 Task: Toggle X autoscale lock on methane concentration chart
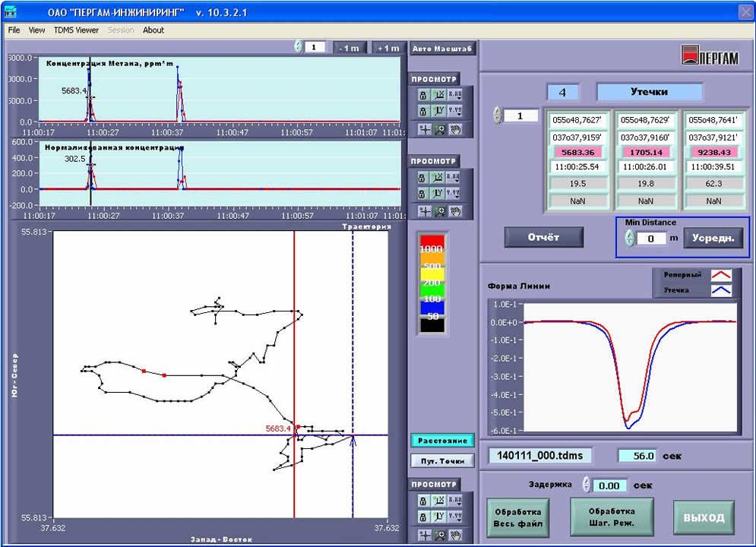[423, 96]
